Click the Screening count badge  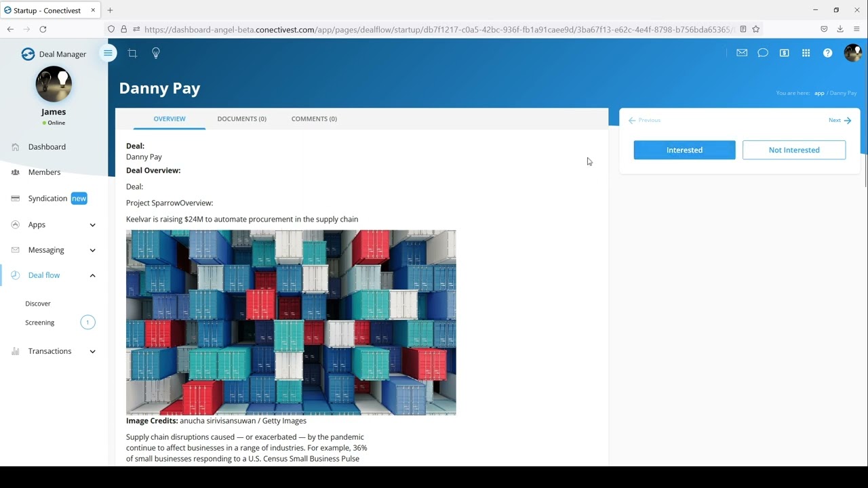point(87,323)
